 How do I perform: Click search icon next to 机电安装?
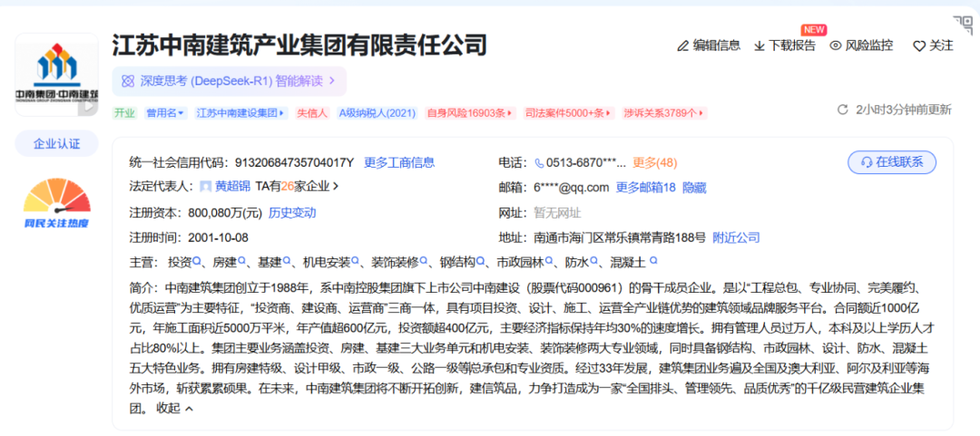[355, 261]
